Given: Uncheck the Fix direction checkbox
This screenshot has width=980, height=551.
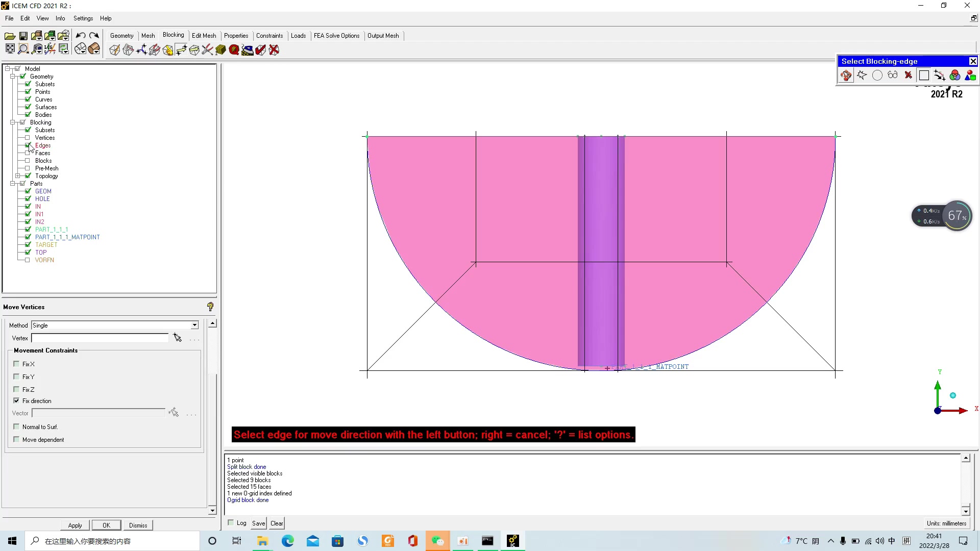Looking at the screenshot, I should click(16, 400).
